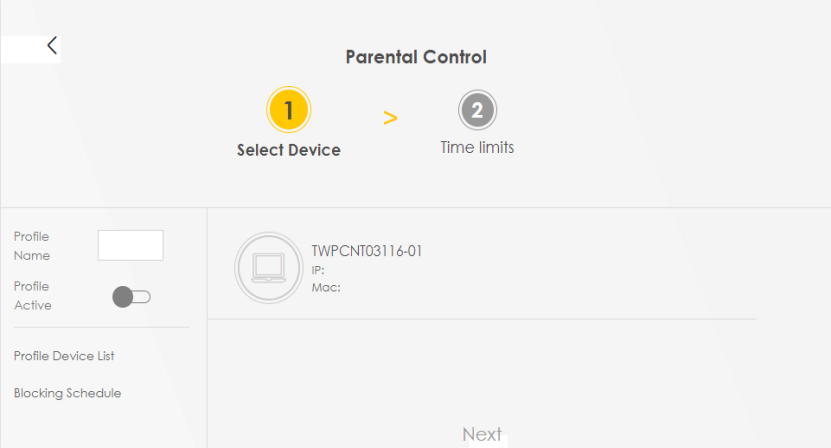Open Profile Device List section
Screen dimensions: 831x448
(x=64, y=356)
